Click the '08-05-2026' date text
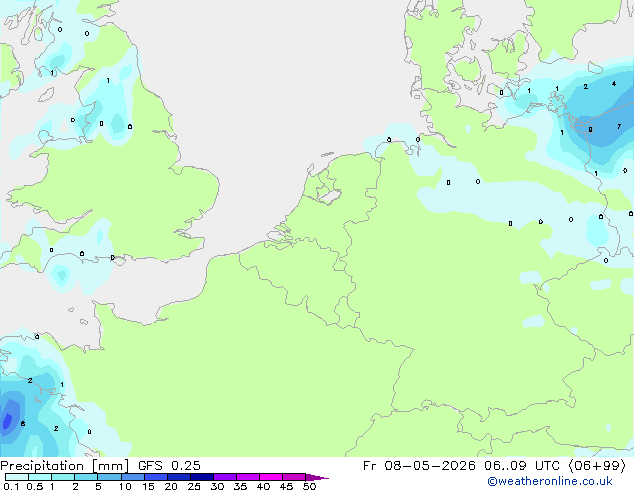 pos(430,466)
